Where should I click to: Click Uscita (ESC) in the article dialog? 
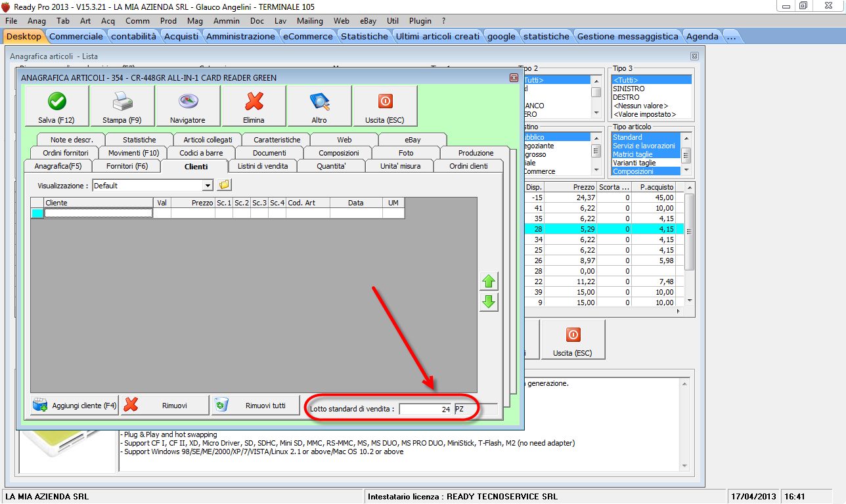click(385, 106)
